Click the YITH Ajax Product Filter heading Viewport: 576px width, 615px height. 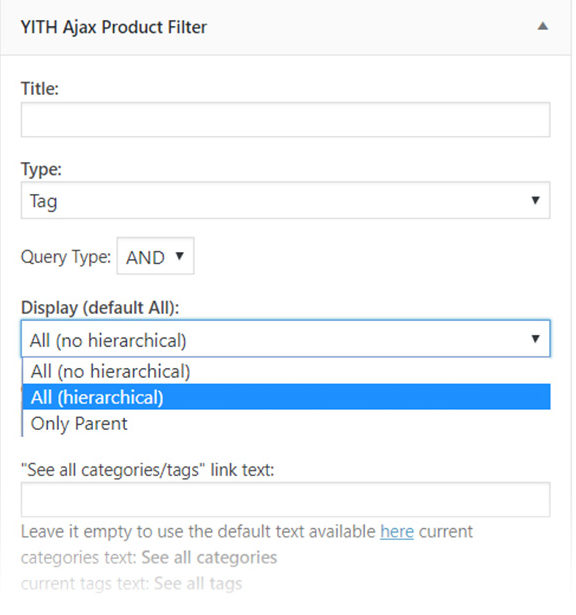(114, 27)
